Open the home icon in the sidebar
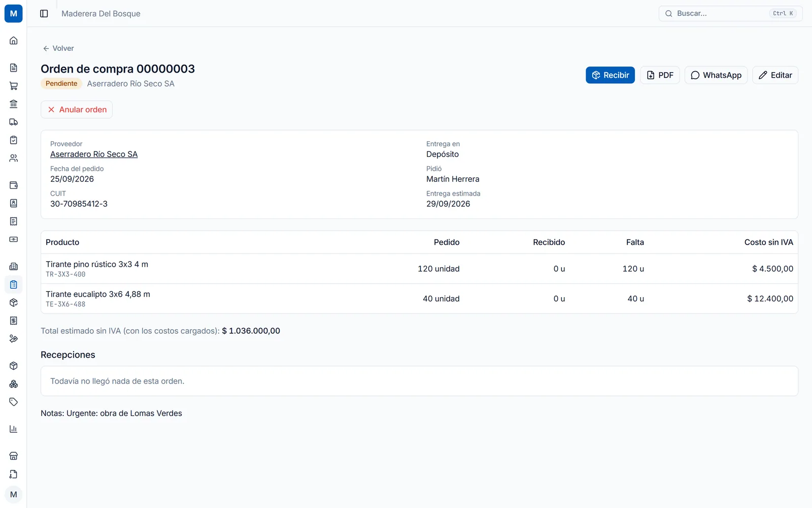The height and width of the screenshot is (508, 812). [x=14, y=41]
